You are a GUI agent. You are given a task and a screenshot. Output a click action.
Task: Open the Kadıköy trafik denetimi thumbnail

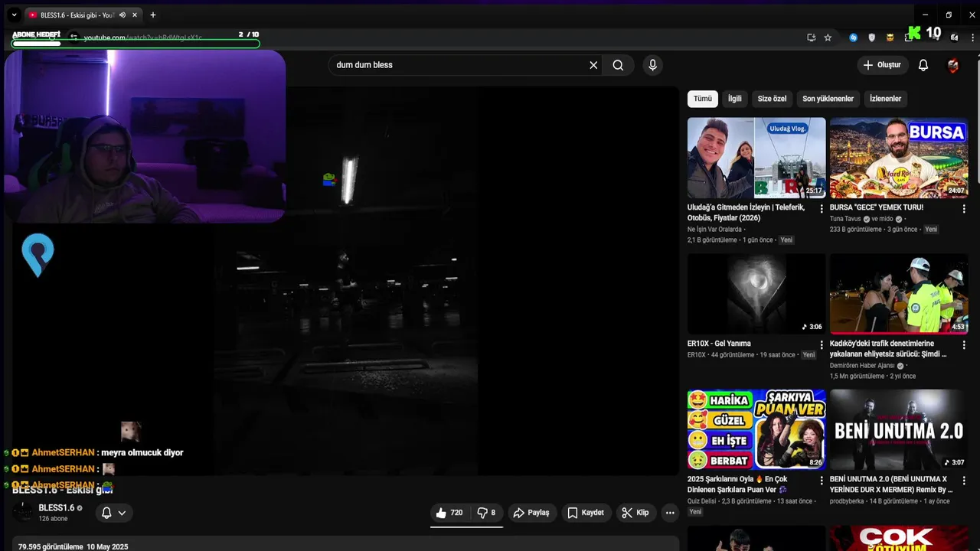(x=899, y=294)
